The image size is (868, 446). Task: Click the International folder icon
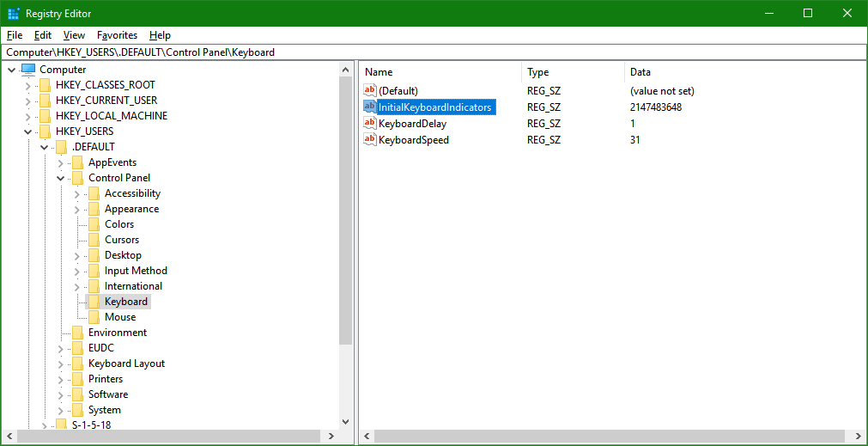[x=94, y=286]
